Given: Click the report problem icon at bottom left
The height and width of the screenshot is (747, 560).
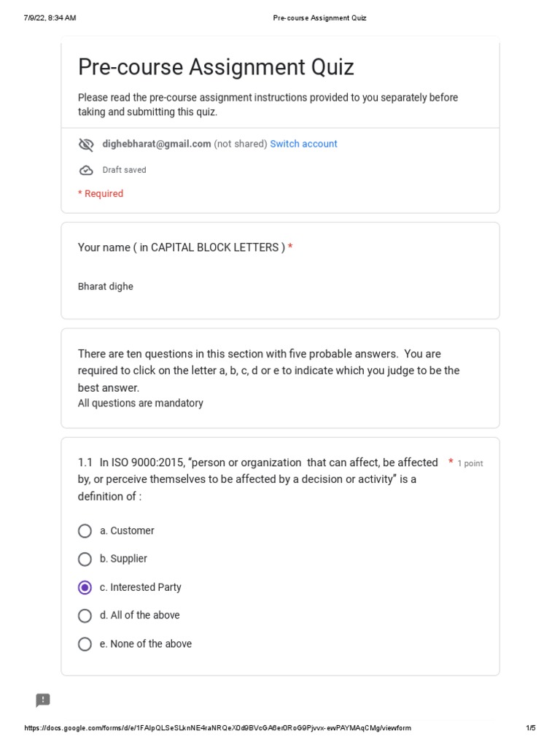Looking at the screenshot, I should 43,700.
